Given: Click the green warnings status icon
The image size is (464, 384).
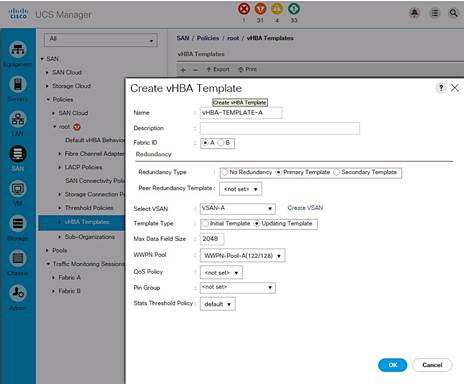Looking at the screenshot, I should click(294, 9).
